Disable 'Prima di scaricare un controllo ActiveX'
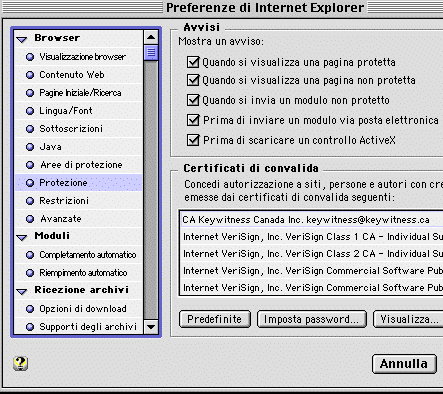This screenshot has width=443, height=394. pyautogui.click(x=193, y=140)
